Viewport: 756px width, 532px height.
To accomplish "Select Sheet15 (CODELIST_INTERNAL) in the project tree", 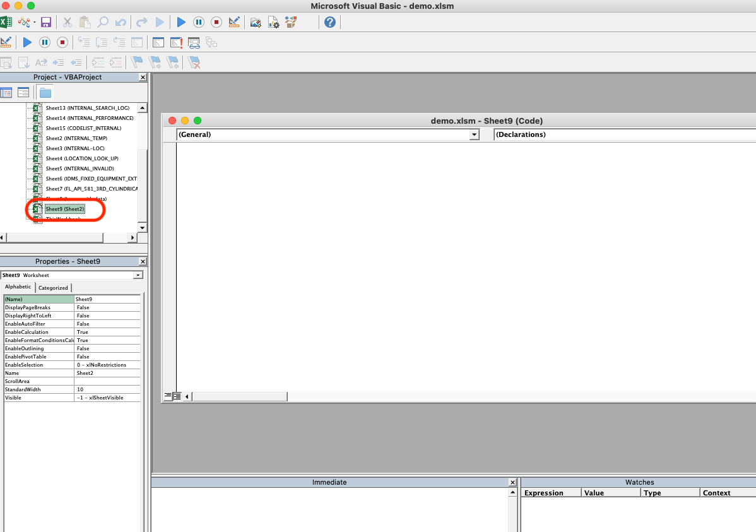I will 83,128.
